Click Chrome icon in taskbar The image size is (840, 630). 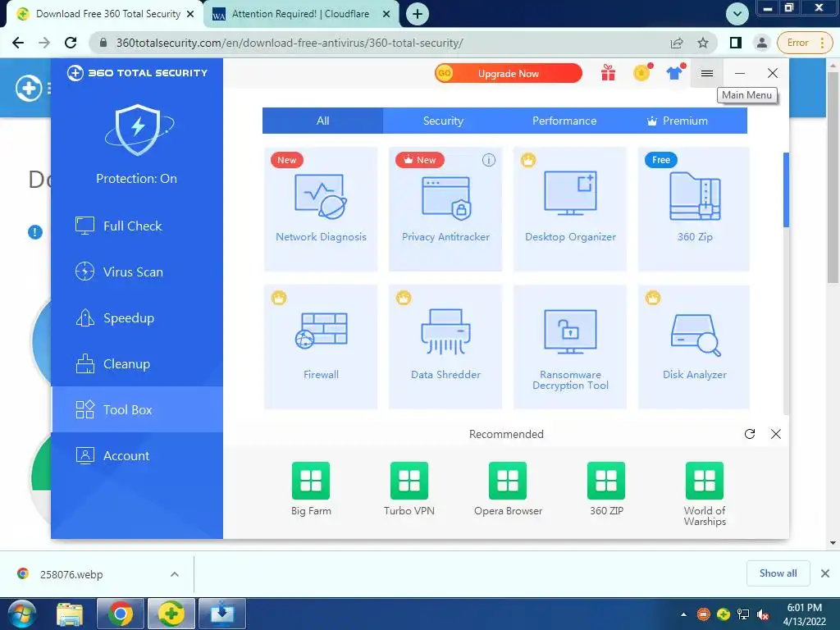pyautogui.click(x=121, y=614)
